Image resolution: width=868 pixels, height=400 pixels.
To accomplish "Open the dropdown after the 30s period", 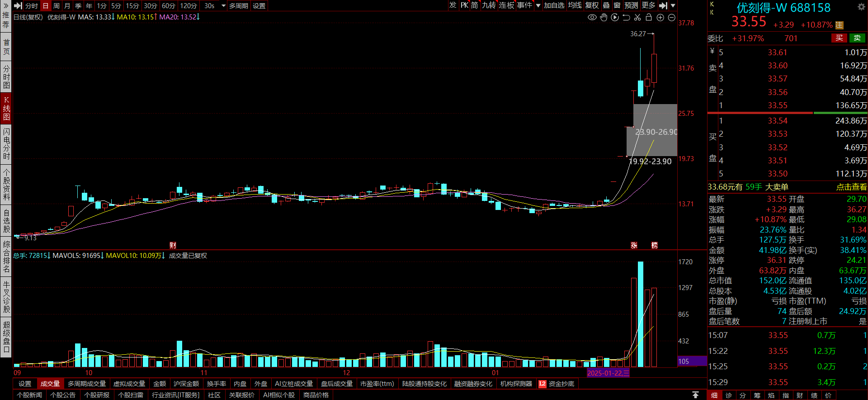I will [x=223, y=6].
